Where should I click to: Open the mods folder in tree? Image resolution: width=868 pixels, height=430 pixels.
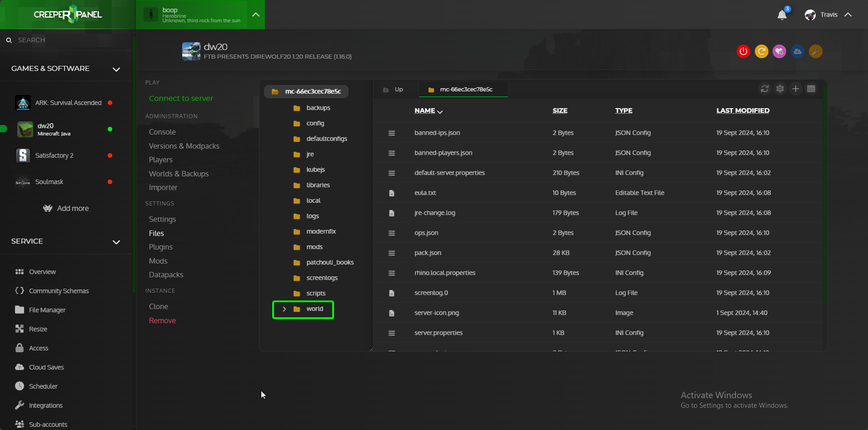[x=308, y=247]
